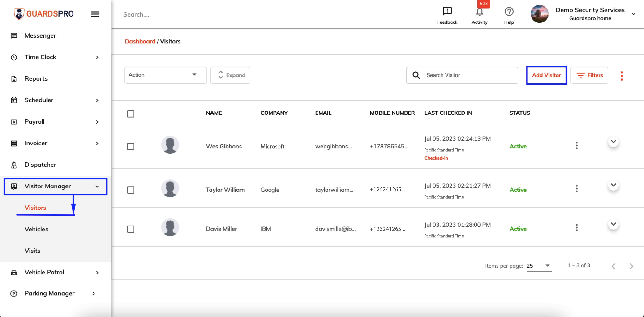Sort by the NAME column header
Screen dimensions: 644x317
(x=214, y=113)
